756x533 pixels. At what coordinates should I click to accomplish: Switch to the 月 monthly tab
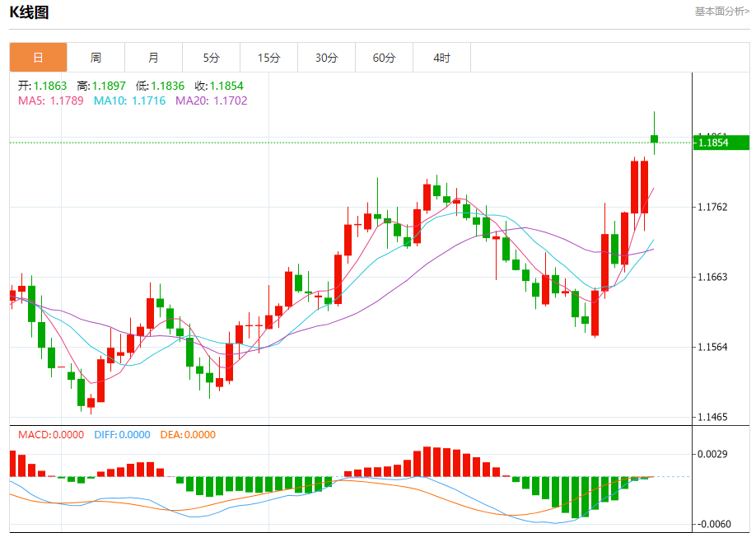pyautogui.click(x=153, y=58)
